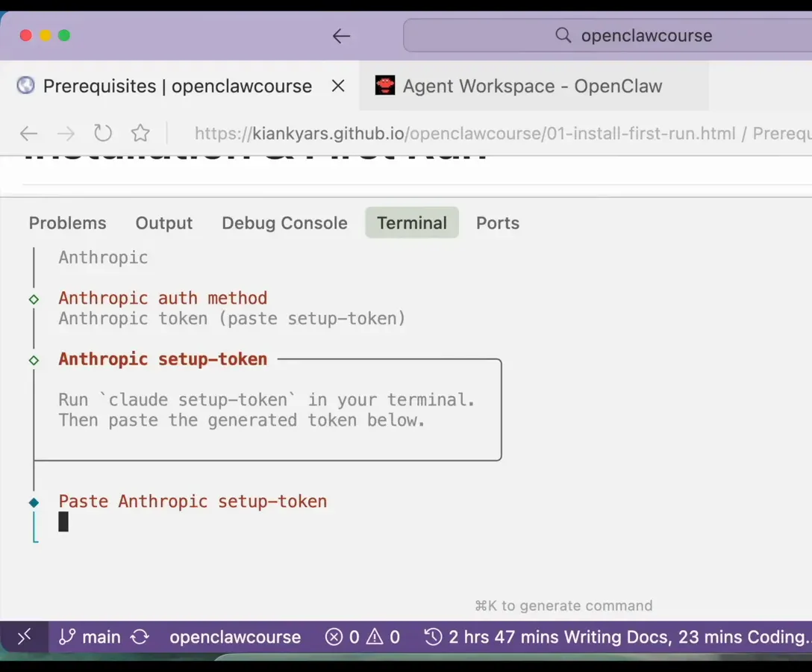Navigate back in the browser preview
This screenshot has width=812, height=672.
tap(28, 134)
